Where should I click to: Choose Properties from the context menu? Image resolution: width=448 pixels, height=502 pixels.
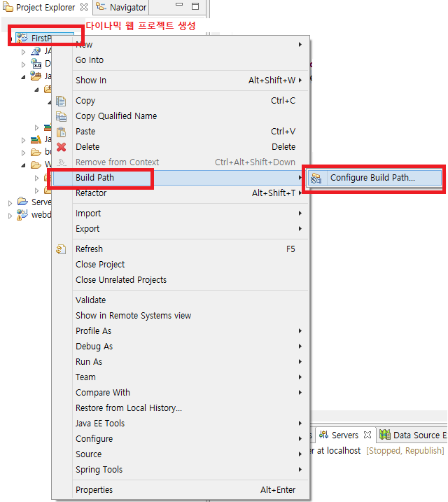[94, 490]
